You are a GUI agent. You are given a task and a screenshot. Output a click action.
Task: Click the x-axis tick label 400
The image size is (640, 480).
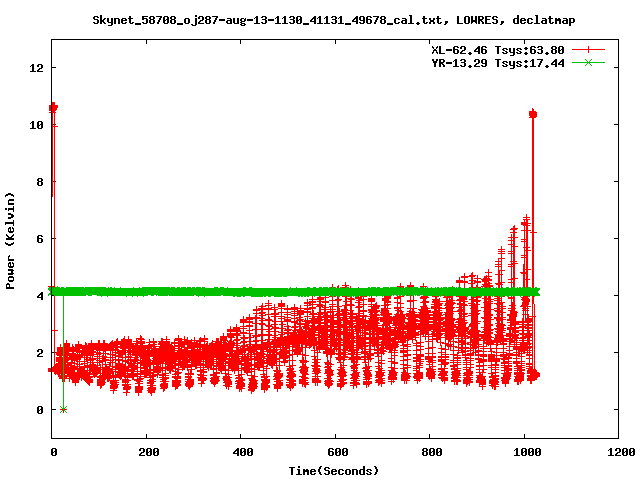coord(243,452)
